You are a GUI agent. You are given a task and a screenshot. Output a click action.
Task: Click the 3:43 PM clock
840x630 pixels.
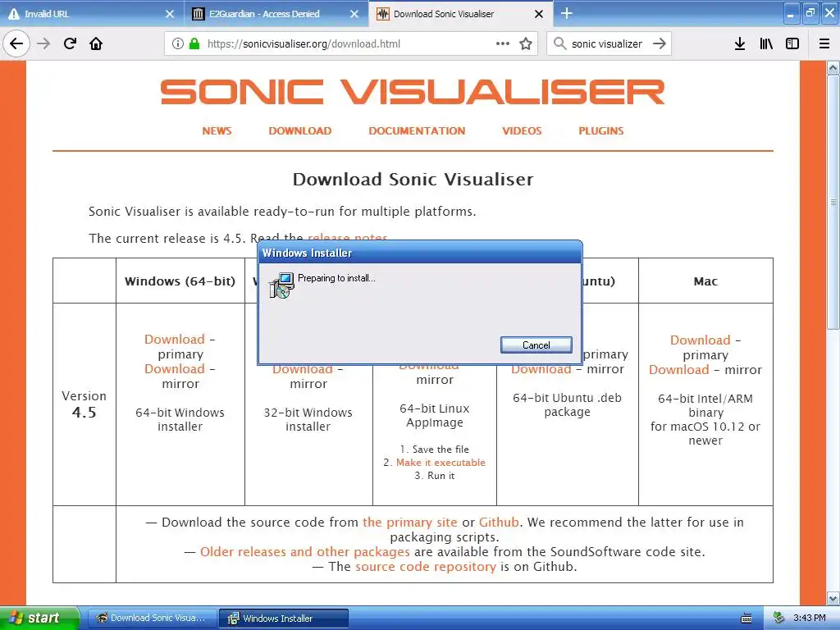[x=810, y=618]
